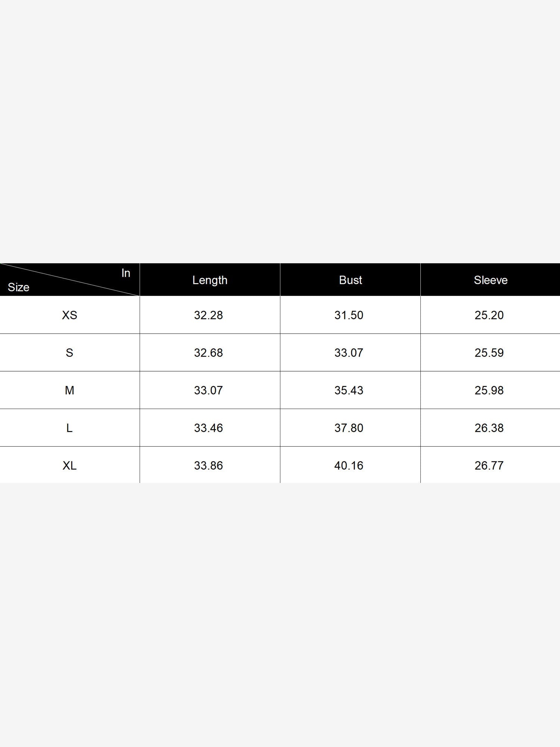Click the In unit label in header
The image size is (560, 747).
[126, 273]
